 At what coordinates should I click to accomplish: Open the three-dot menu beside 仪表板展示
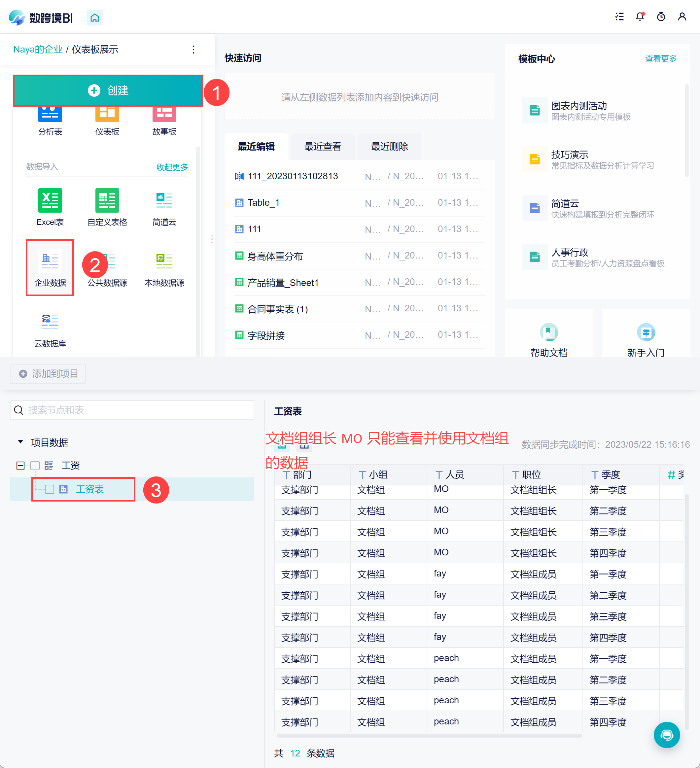[x=193, y=50]
